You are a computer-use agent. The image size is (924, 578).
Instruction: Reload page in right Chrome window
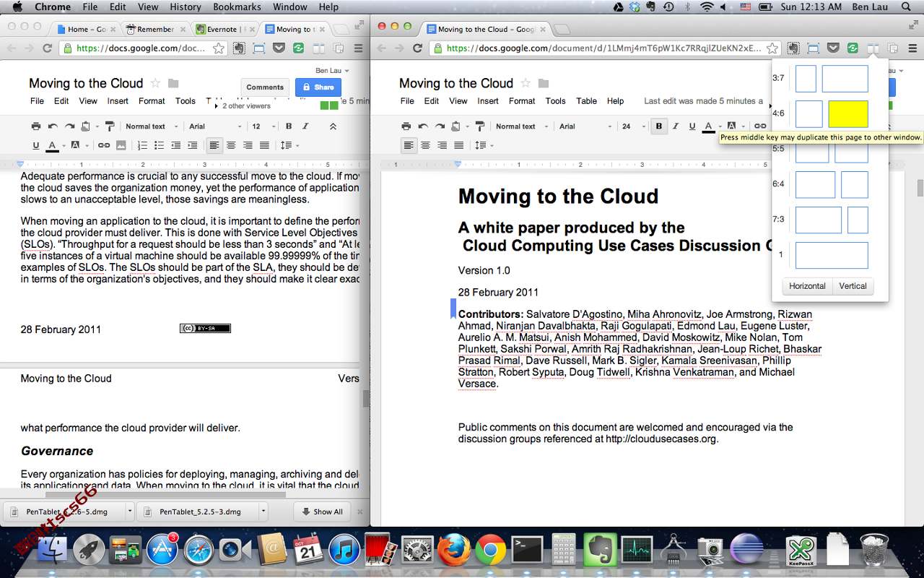tap(417, 48)
